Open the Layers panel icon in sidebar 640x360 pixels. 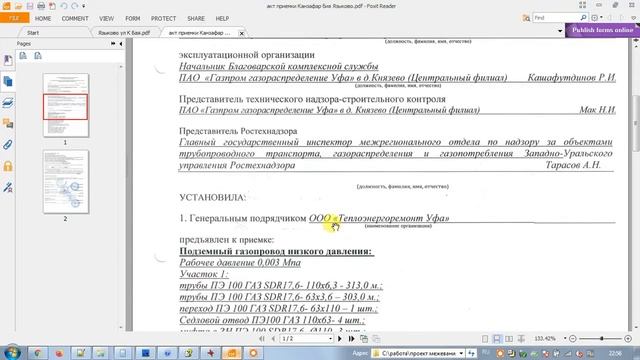click(8, 102)
